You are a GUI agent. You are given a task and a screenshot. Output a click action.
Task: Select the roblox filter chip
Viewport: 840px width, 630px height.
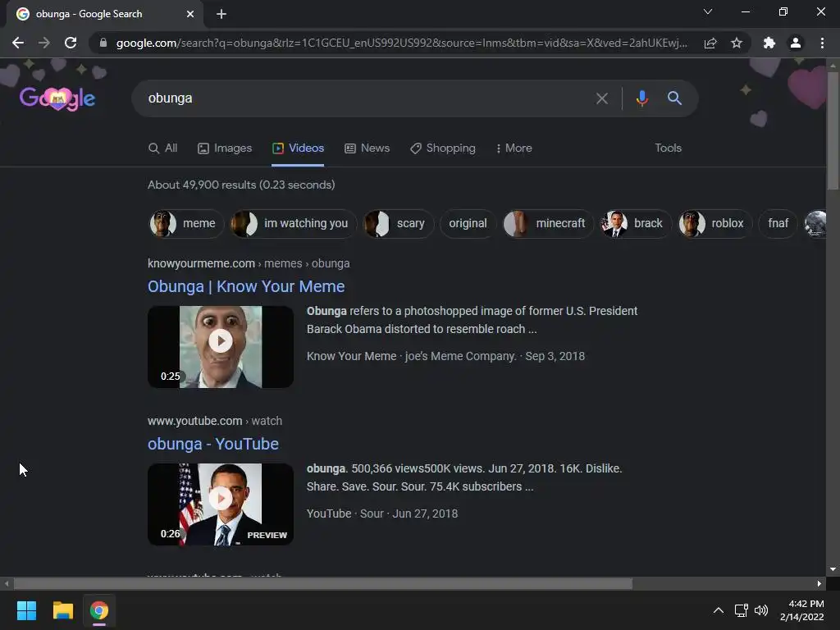[x=714, y=223]
